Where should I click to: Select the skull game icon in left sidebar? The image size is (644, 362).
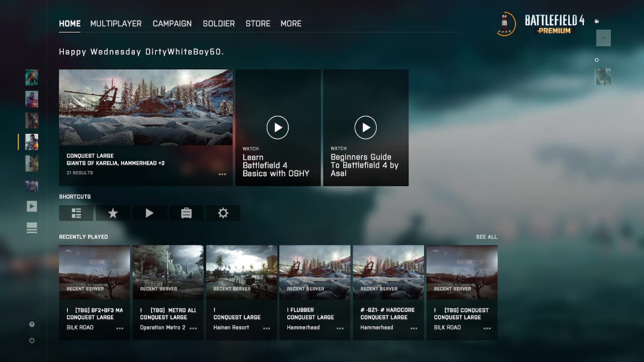click(32, 185)
